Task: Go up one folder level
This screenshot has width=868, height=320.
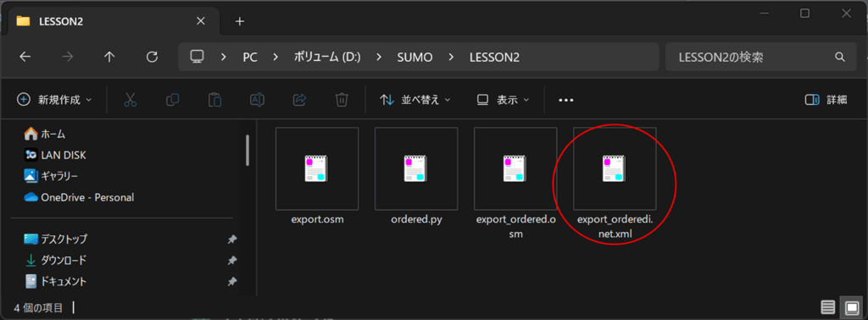Action: point(109,57)
